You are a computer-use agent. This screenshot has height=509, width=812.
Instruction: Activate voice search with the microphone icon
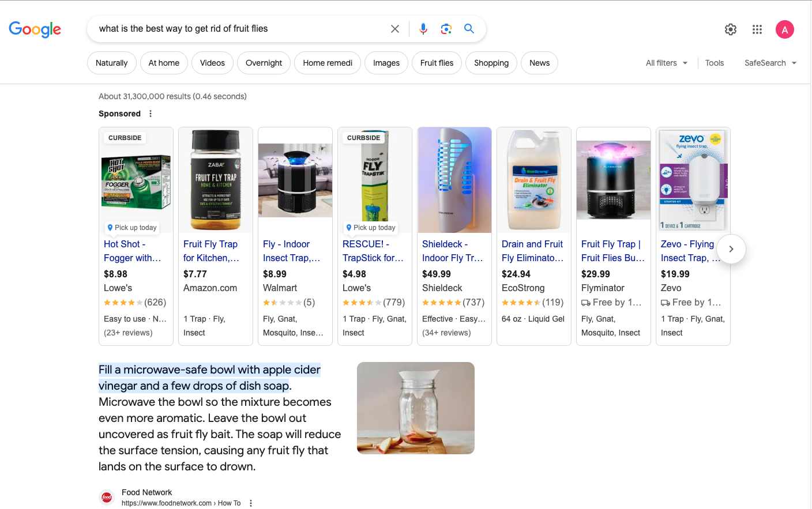(423, 28)
